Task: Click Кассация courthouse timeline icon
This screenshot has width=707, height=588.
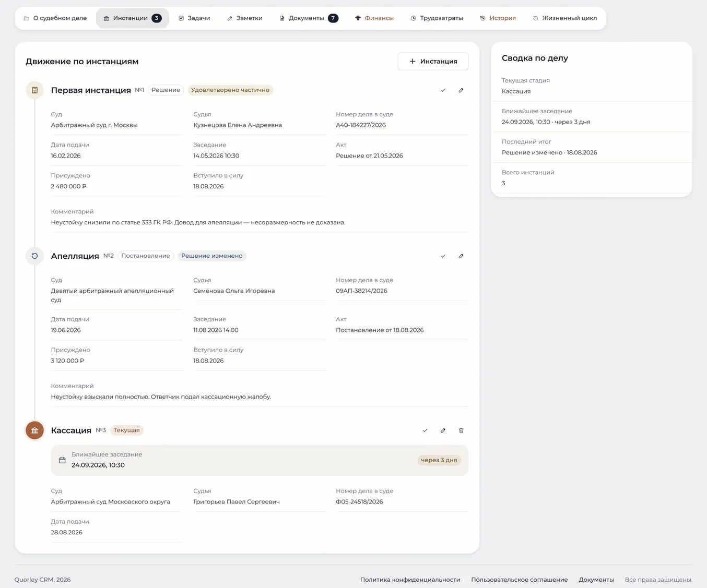Action: (x=34, y=430)
